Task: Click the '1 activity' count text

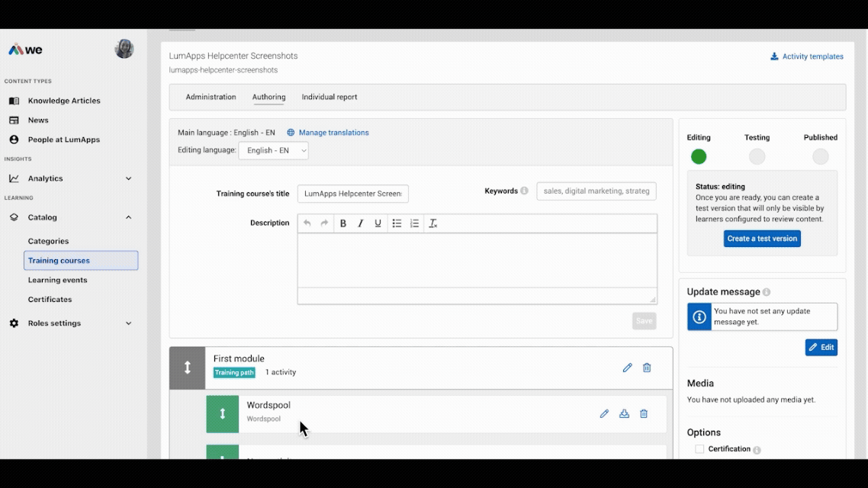Action: pyautogui.click(x=281, y=372)
